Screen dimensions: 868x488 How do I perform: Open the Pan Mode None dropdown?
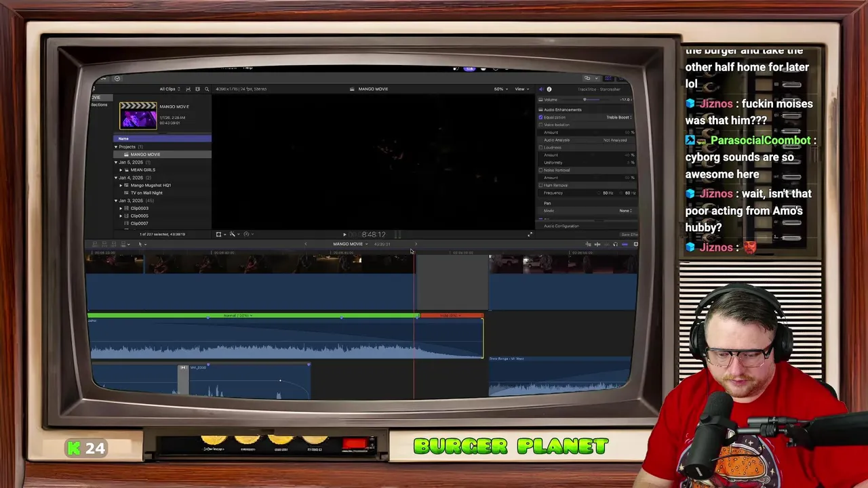[625, 211]
